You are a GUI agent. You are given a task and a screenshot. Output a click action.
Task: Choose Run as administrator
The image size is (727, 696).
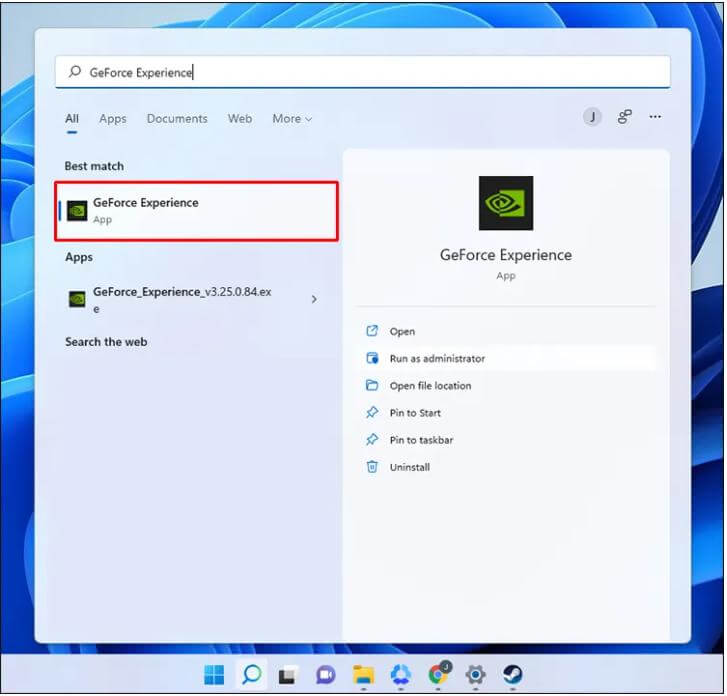(x=506, y=358)
